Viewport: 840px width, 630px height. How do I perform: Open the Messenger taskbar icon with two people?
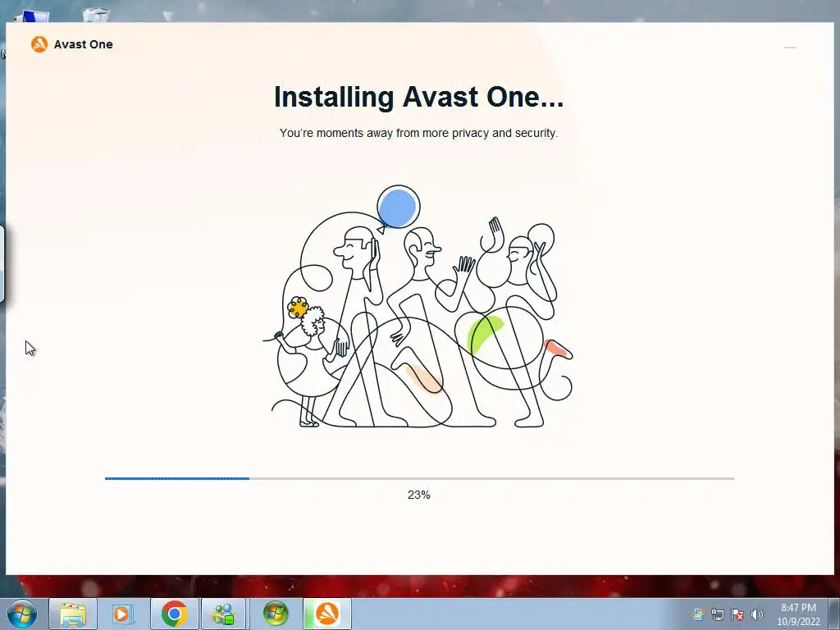pyautogui.click(x=224, y=614)
